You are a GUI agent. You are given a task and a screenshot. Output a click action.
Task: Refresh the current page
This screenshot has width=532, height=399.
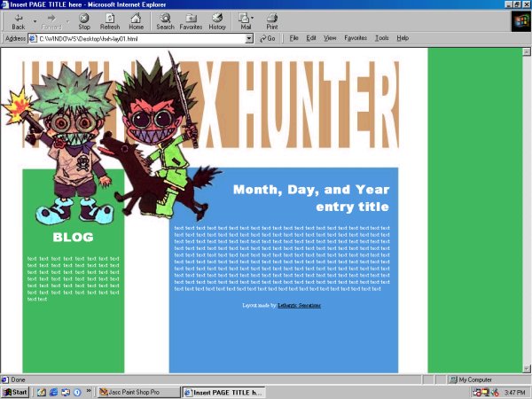click(110, 21)
